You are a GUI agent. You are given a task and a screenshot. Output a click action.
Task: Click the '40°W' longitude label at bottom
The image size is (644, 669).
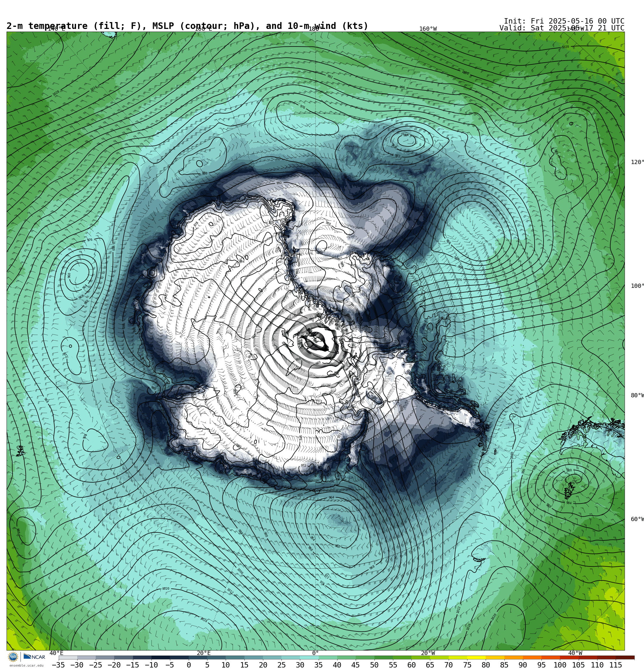click(x=575, y=653)
